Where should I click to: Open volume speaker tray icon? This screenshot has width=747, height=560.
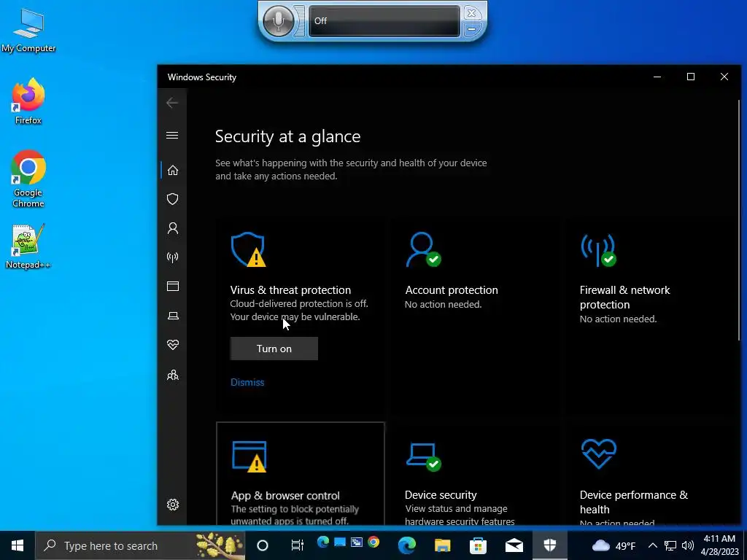pyautogui.click(x=687, y=545)
